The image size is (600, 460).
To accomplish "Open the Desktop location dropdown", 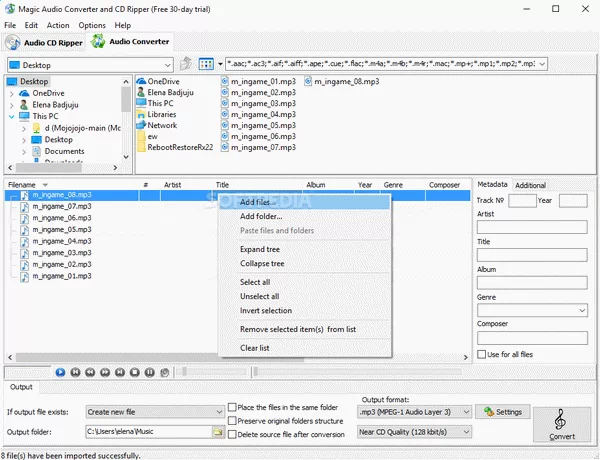I will (167, 65).
